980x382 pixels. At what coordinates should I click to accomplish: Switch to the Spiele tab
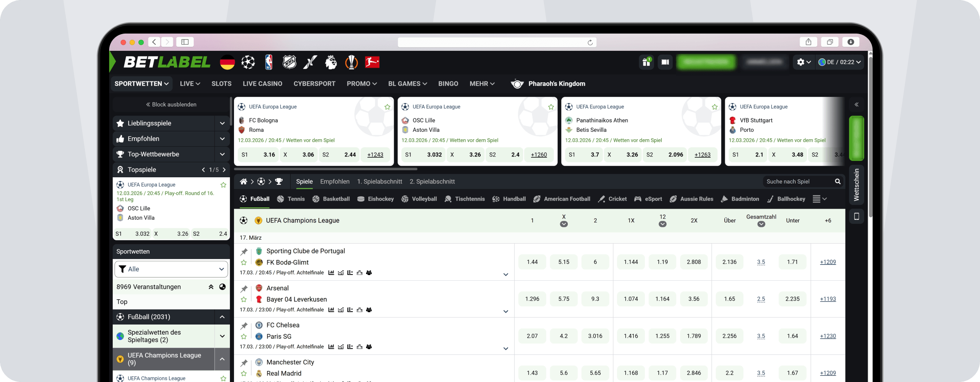304,182
